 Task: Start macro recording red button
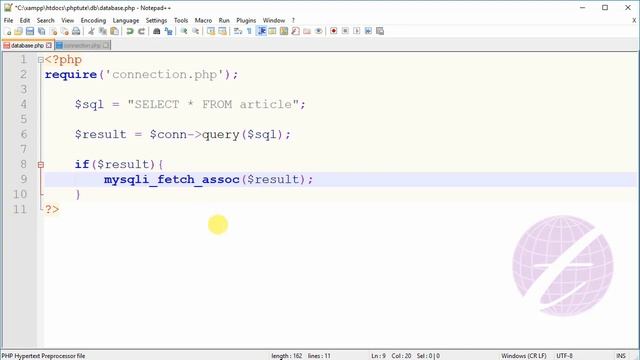(x=333, y=31)
